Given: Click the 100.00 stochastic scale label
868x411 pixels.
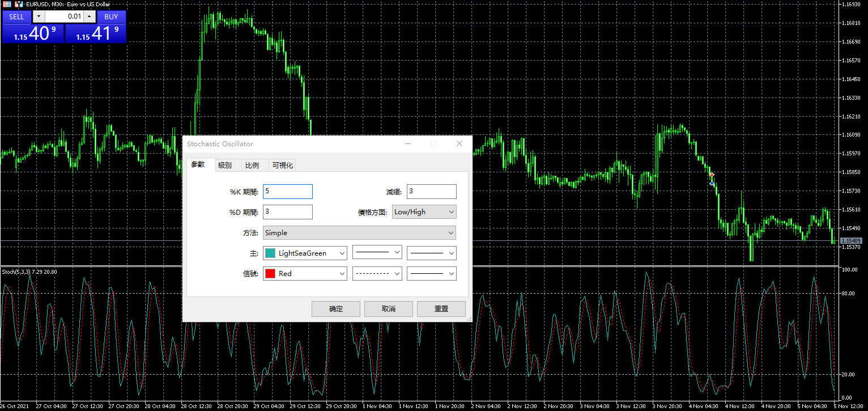Looking at the screenshot, I should coord(849,270).
